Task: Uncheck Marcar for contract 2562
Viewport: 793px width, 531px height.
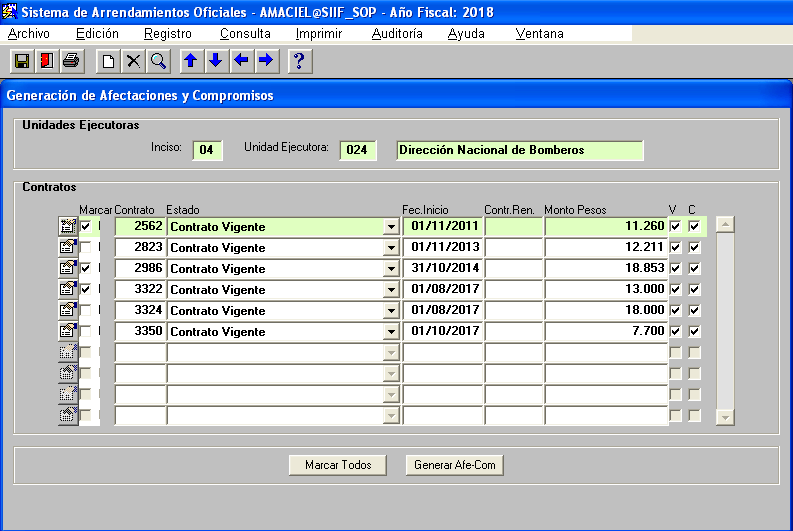Action: click(x=85, y=226)
